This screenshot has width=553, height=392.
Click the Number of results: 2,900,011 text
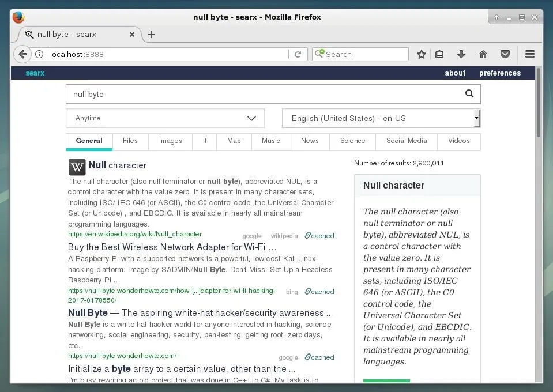click(399, 163)
